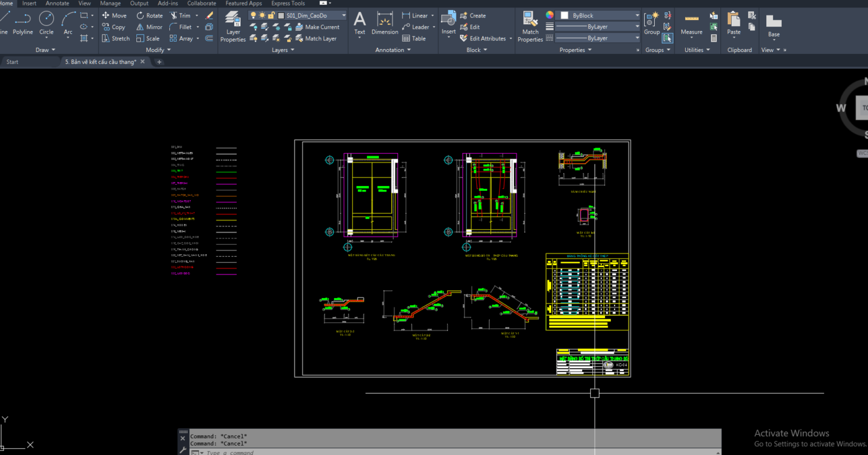Screen dimensions: 868x455
Task: Click the Mirror tool in Modify
Action: (x=149, y=27)
